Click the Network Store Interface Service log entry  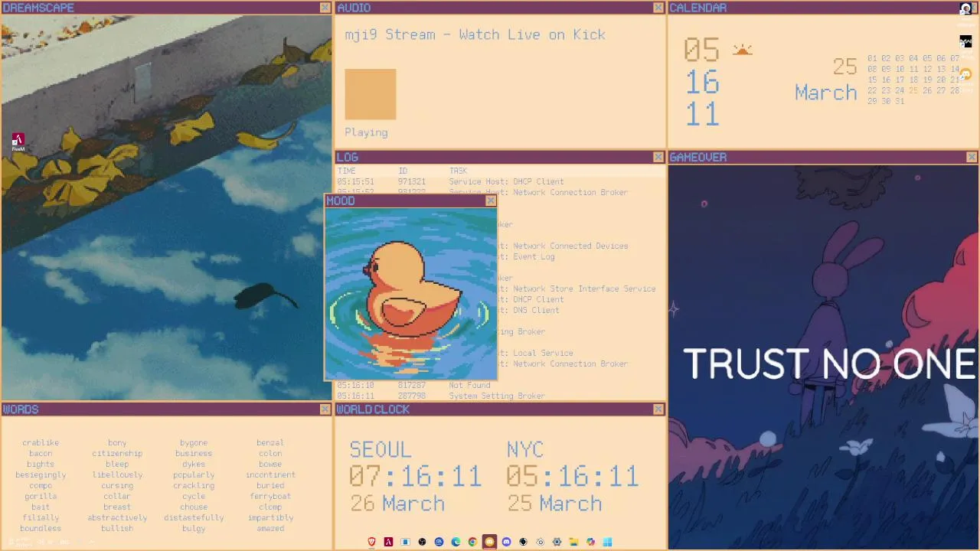coord(584,289)
